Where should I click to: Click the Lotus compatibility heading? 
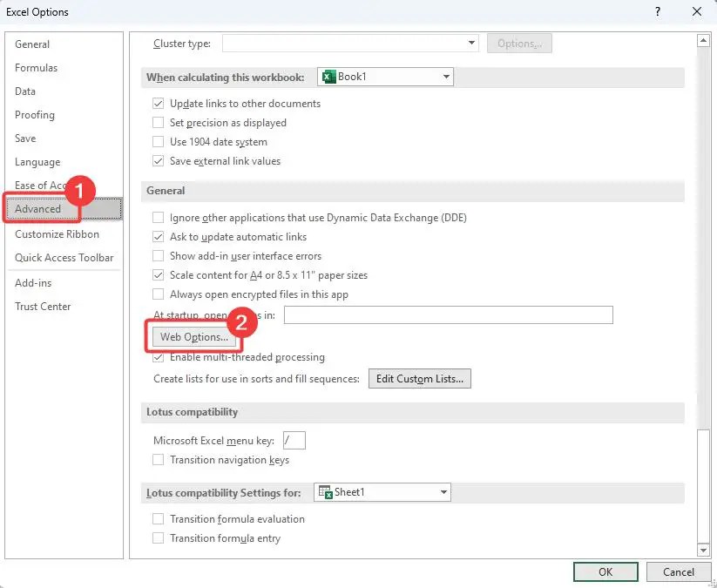click(192, 412)
